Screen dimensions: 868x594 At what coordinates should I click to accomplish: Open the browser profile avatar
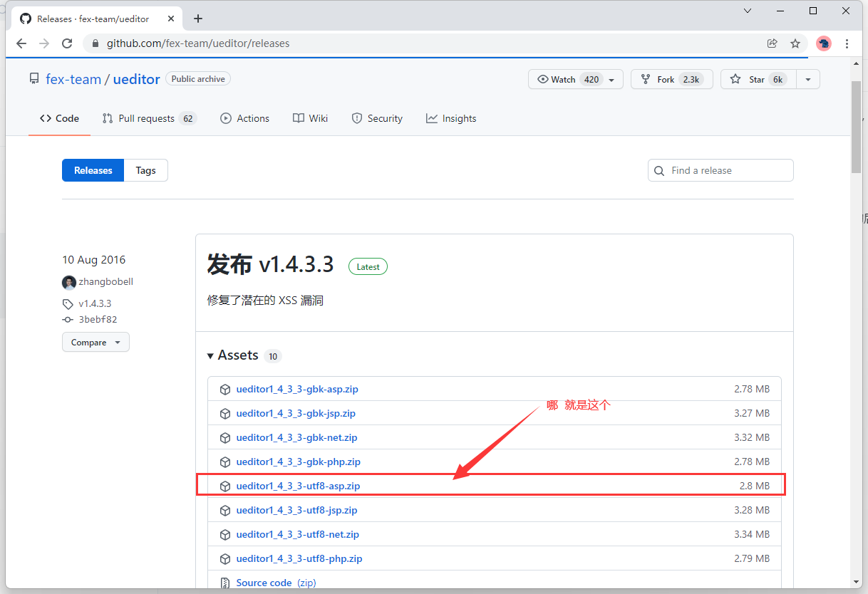pyautogui.click(x=824, y=43)
